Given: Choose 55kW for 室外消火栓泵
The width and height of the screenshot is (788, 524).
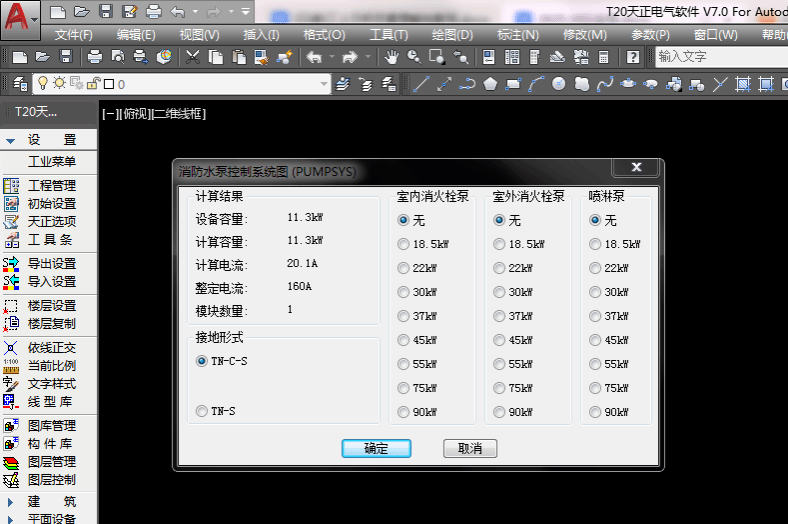Looking at the screenshot, I should coord(499,364).
